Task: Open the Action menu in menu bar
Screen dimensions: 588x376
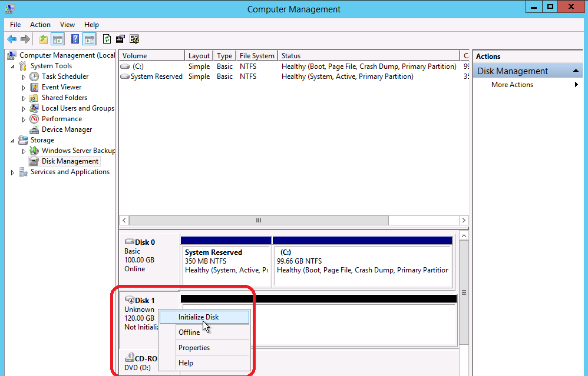Action: tap(40, 25)
